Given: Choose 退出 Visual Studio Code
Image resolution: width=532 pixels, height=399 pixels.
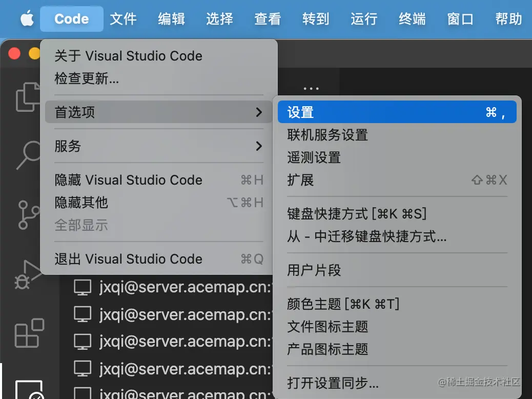Looking at the screenshot, I should pyautogui.click(x=159, y=259).
